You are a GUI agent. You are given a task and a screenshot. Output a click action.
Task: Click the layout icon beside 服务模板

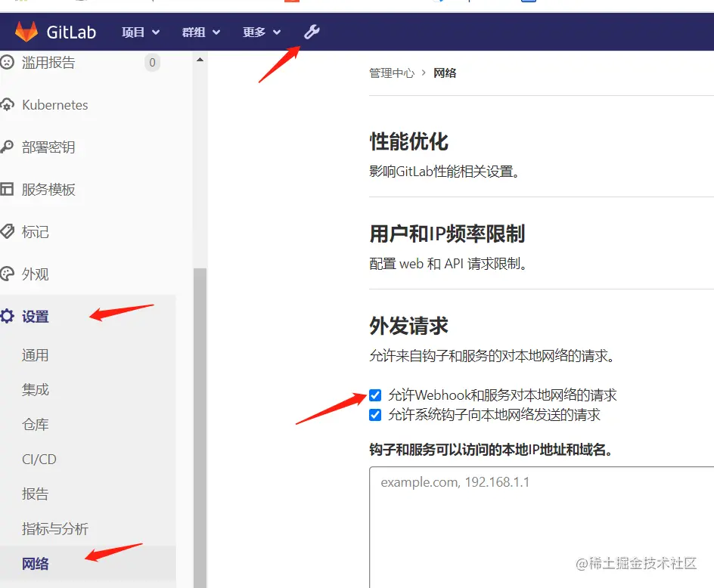pos(7,190)
